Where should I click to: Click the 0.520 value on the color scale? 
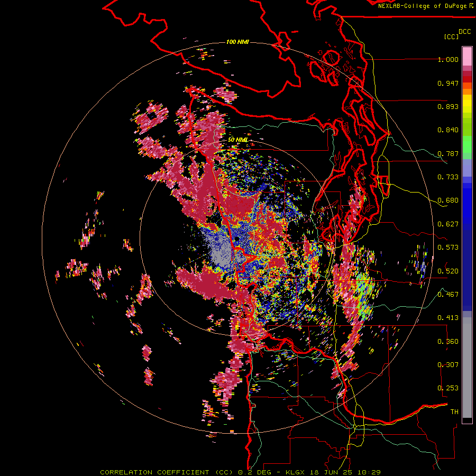coord(448,271)
